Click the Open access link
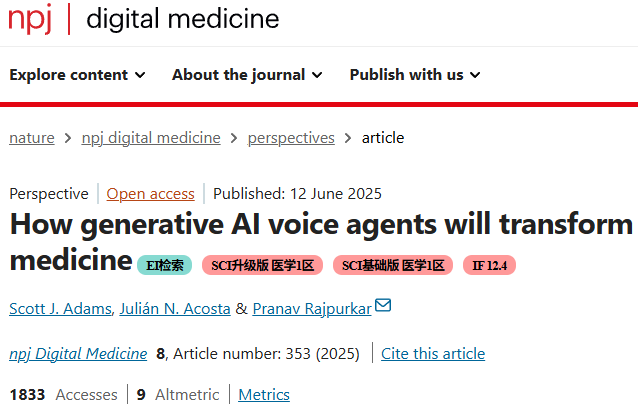 coord(151,194)
